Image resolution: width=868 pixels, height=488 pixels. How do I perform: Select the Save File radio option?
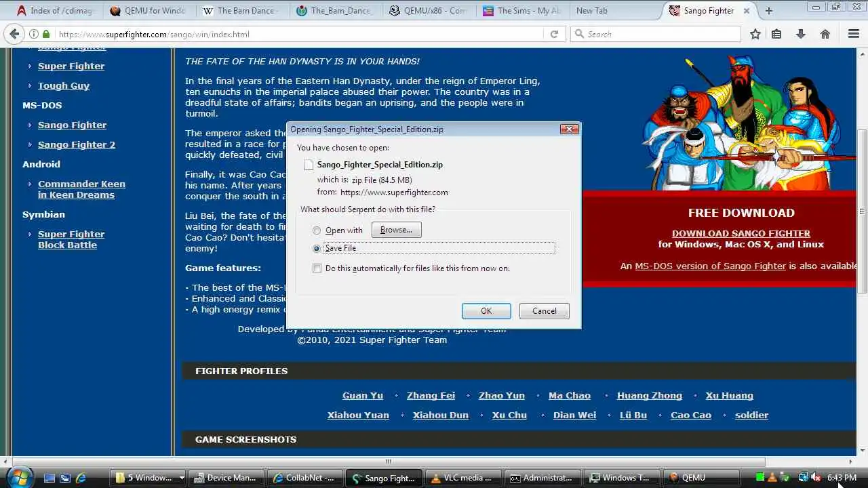coord(317,248)
